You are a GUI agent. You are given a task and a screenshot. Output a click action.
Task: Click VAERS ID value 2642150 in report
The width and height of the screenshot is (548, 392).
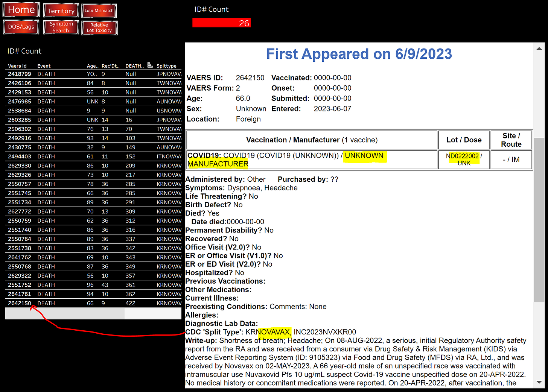point(250,78)
